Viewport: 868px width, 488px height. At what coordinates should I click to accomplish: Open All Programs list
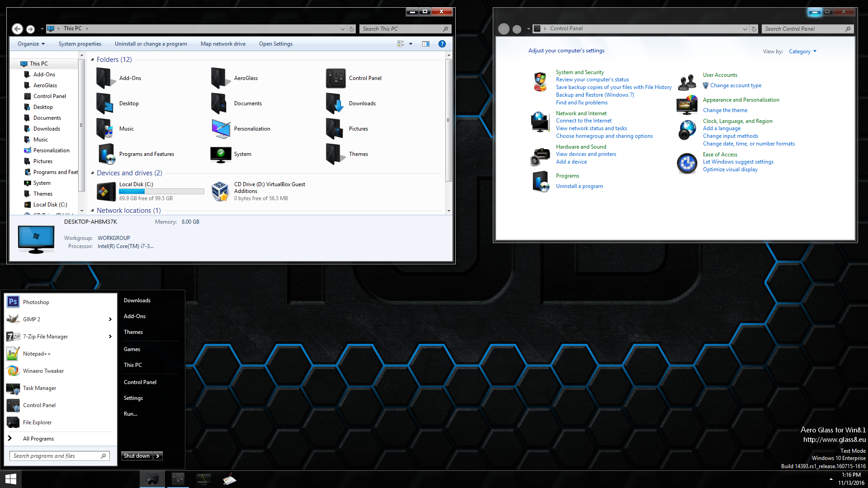click(38, 439)
